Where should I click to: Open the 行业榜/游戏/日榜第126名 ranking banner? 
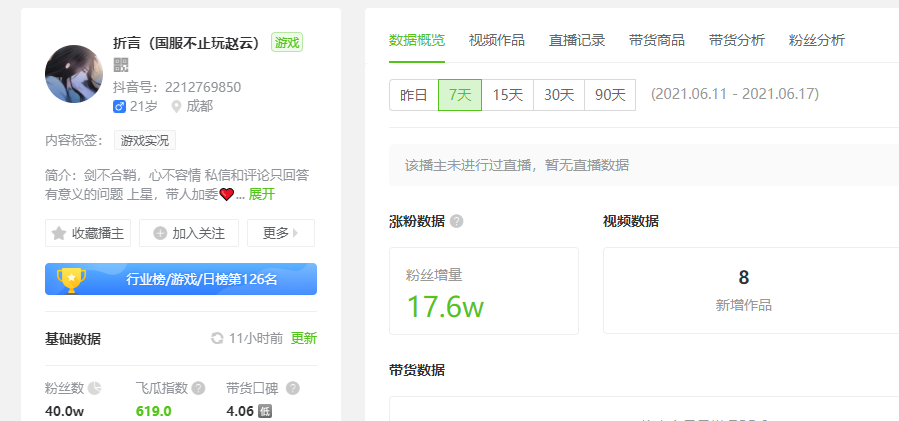(181, 279)
